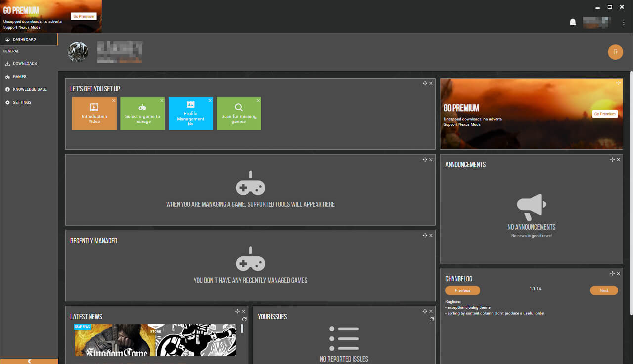Image resolution: width=633 pixels, height=364 pixels.
Task: Close the Your Issues dashlet
Action: (431, 311)
